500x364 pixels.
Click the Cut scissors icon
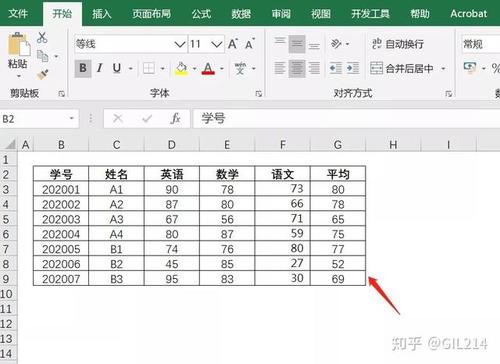42,37
